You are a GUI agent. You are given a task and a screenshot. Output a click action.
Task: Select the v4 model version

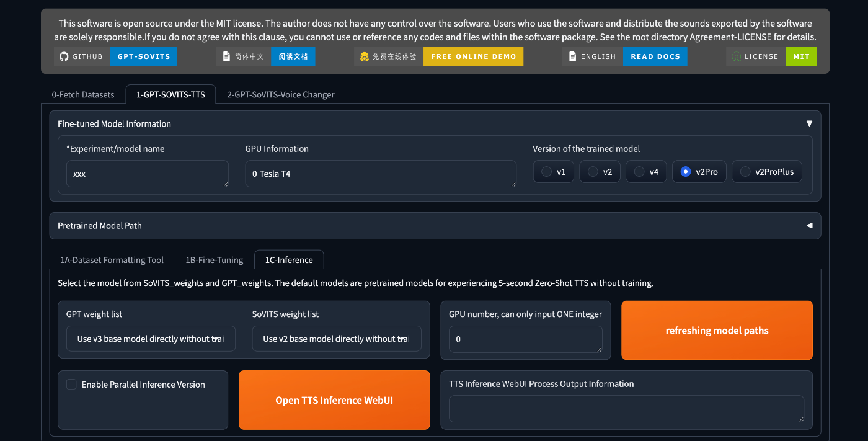pos(646,172)
